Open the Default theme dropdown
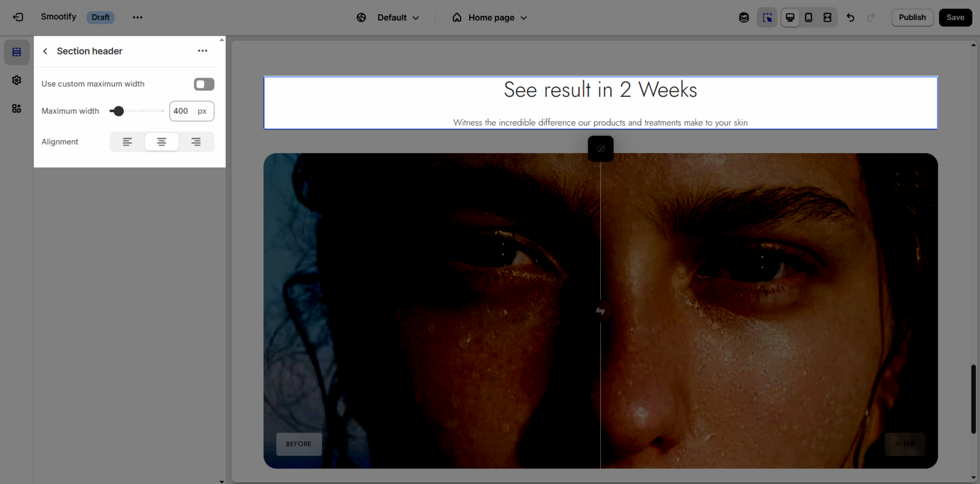Viewport: 980px width, 484px height. pos(388,17)
